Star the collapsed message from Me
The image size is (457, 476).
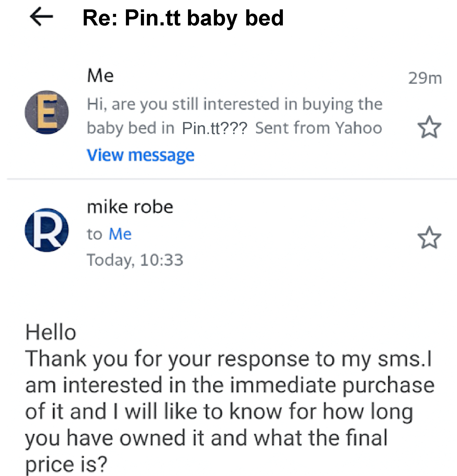click(429, 127)
